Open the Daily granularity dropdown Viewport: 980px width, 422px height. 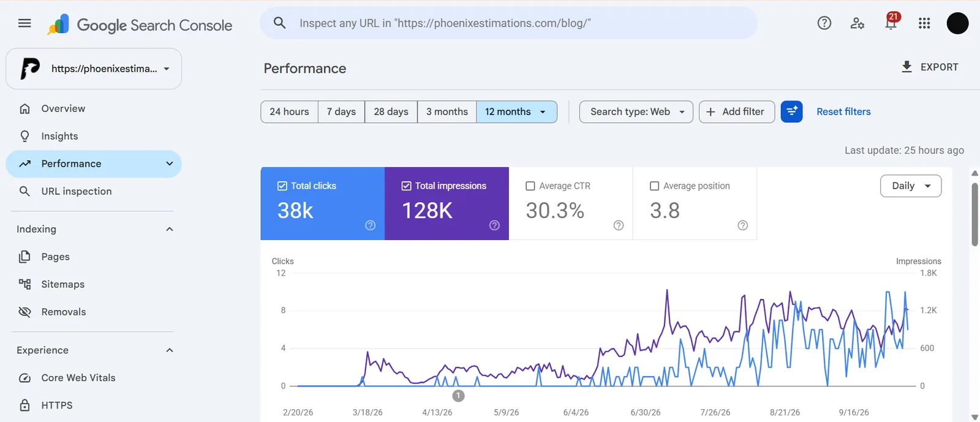(911, 186)
